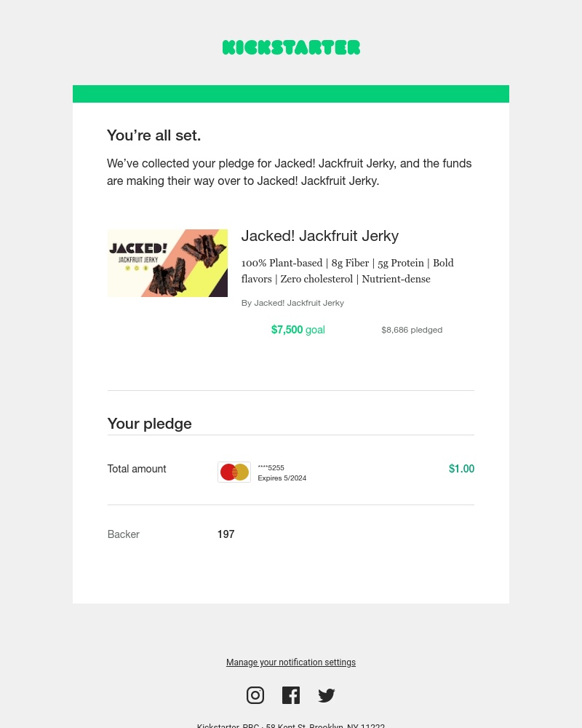The width and height of the screenshot is (582, 728).
Task: Open notification settings via the footer link
Action: 291,662
